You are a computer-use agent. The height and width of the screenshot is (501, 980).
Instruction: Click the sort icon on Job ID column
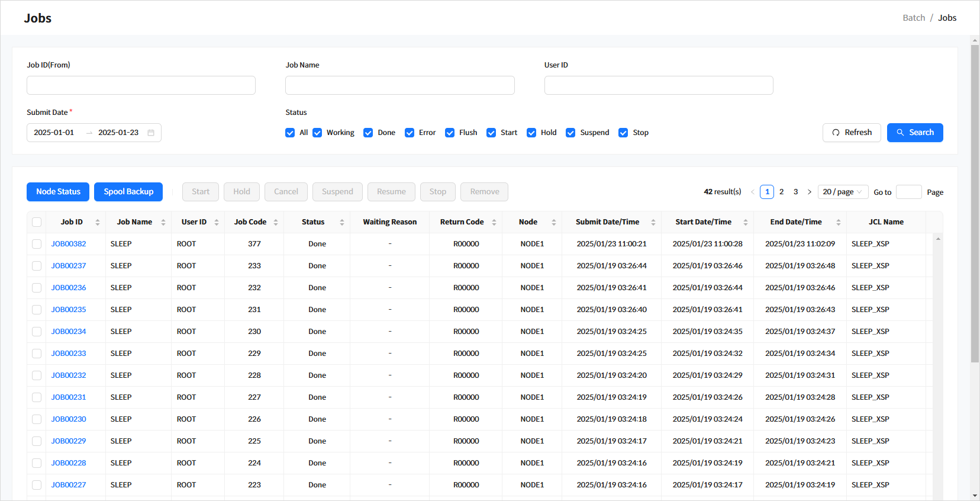coord(98,222)
